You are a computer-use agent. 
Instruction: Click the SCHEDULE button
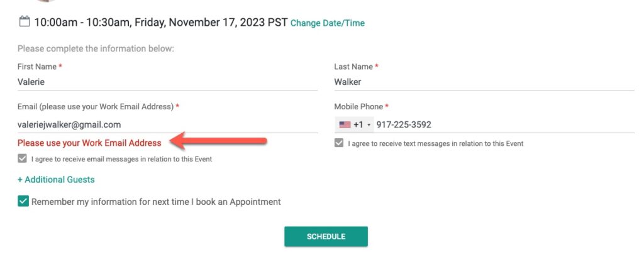click(326, 237)
